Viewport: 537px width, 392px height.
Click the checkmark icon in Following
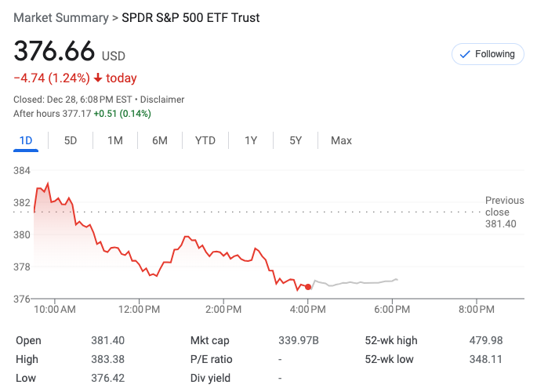click(464, 54)
